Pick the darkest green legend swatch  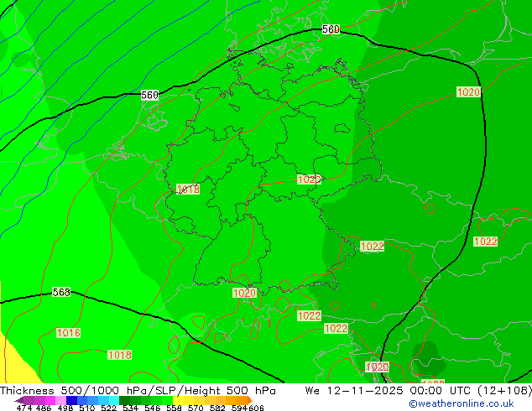124,400
